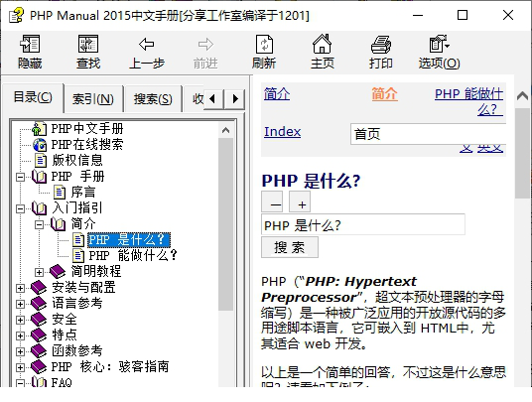Click the 隐藏 (Hide) toolbar icon
The width and height of the screenshot is (532, 402).
point(30,44)
